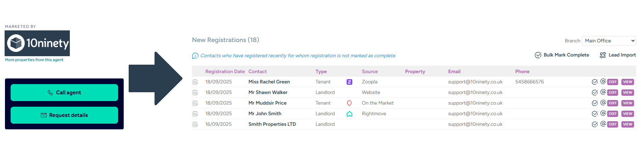The image size is (644, 147).
Task: Open More properties from this agent link
Action: click(34, 60)
